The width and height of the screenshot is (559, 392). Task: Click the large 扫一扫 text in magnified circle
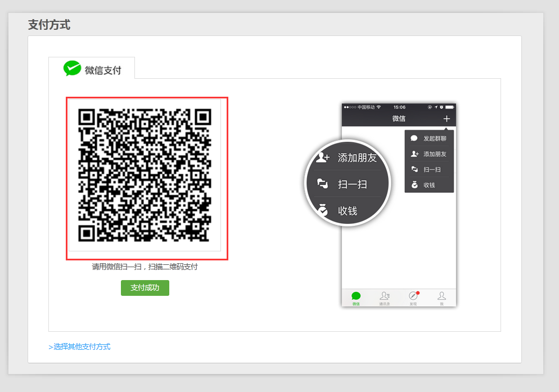pyautogui.click(x=352, y=184)
